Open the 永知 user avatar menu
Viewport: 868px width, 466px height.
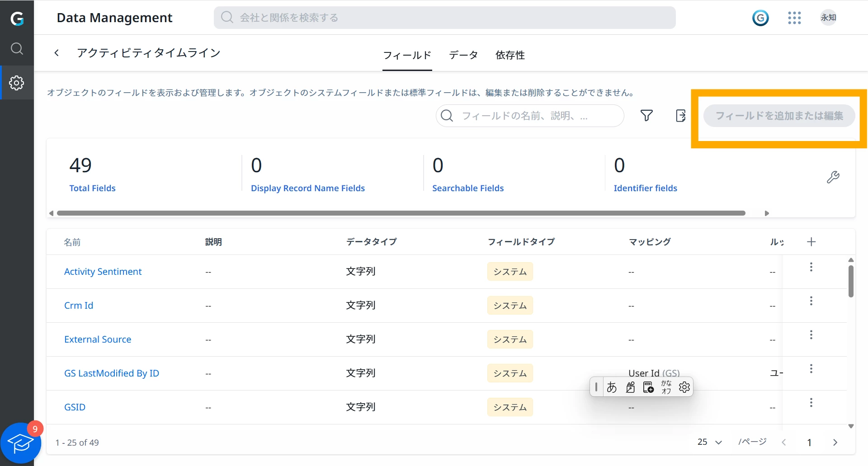[828, 18]
